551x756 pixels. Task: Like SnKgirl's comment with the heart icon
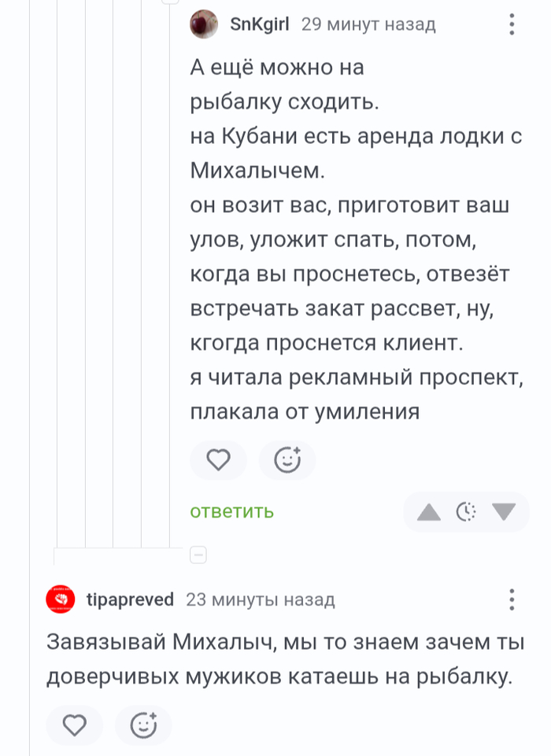pos(218,460)
